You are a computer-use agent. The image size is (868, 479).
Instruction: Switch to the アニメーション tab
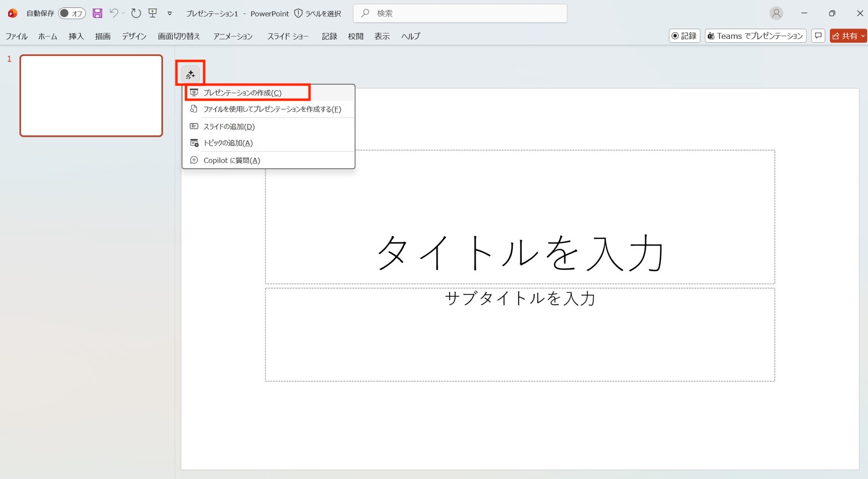[x=232, y=36]
